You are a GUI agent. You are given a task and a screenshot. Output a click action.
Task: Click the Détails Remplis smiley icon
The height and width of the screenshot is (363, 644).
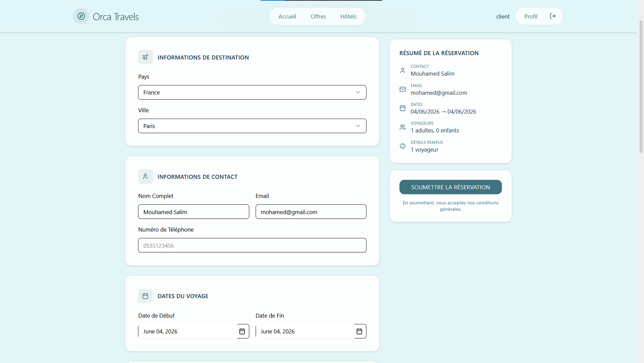402,146
